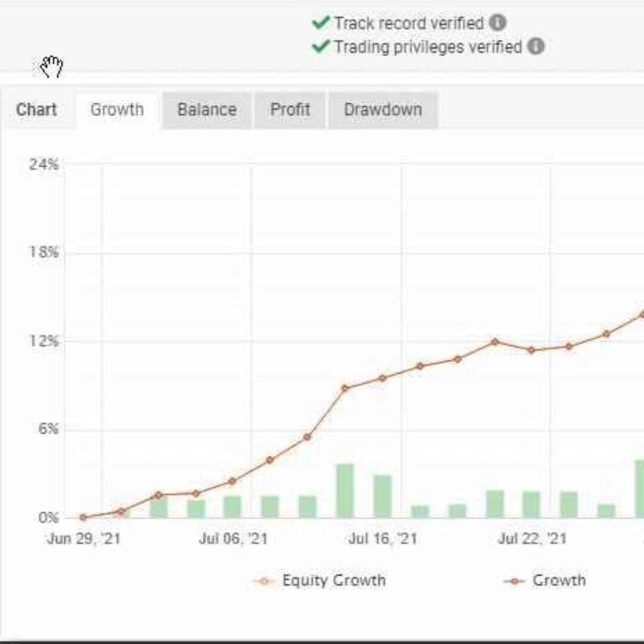Click the Trading privileges verified text
The width and height of the screenshot is (644, 644).
428,47
